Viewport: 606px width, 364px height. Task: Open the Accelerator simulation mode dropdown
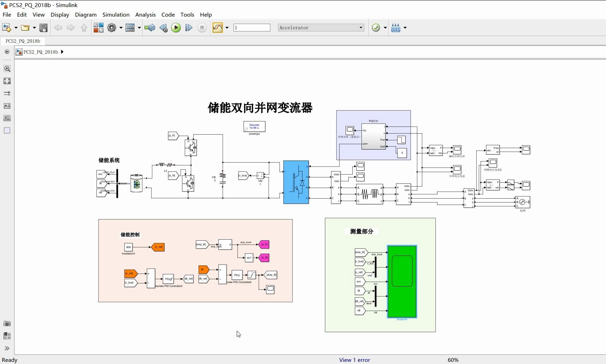coord(321,28)
